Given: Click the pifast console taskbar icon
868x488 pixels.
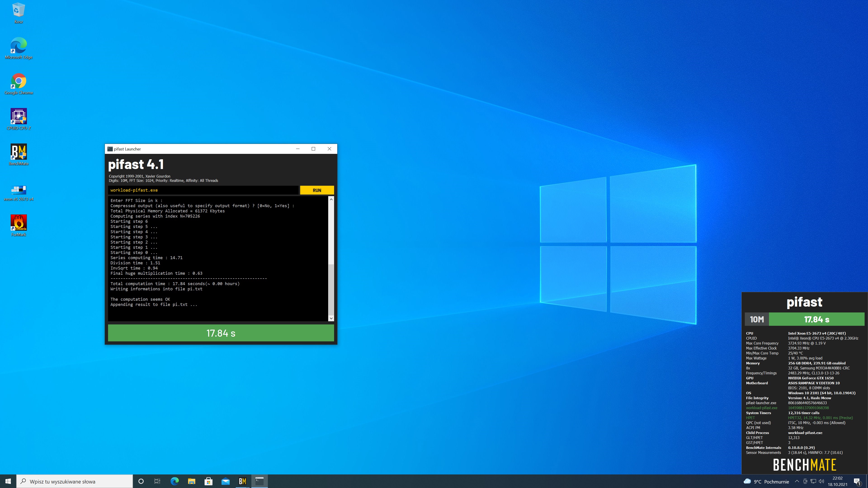Looking at the screenshot, I should 259,481.
